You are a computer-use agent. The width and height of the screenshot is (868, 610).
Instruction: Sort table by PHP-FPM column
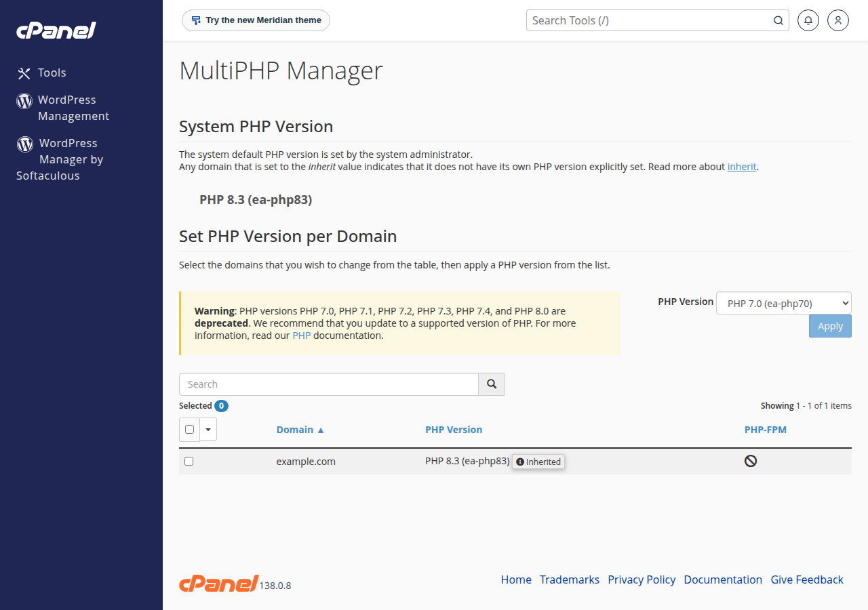(x=766, y=430)
